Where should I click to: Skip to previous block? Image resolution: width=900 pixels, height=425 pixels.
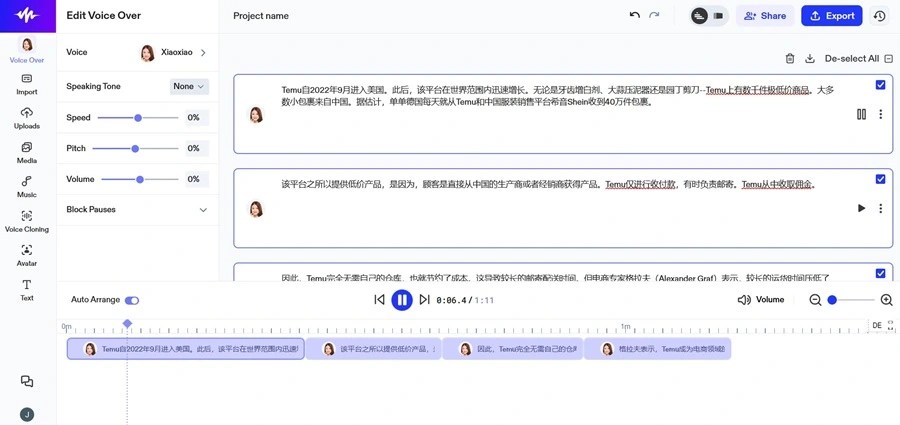pos(379,299)
